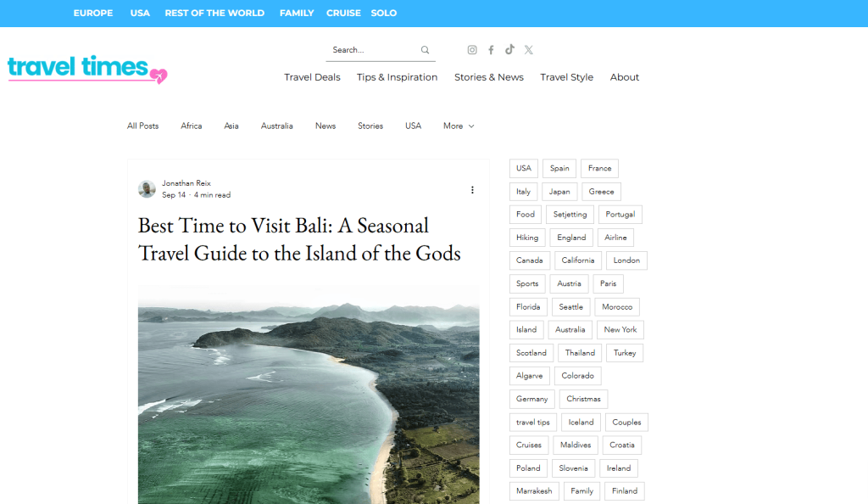
Task: Click the EUROPE link in top bar
Action: [93, 13]
